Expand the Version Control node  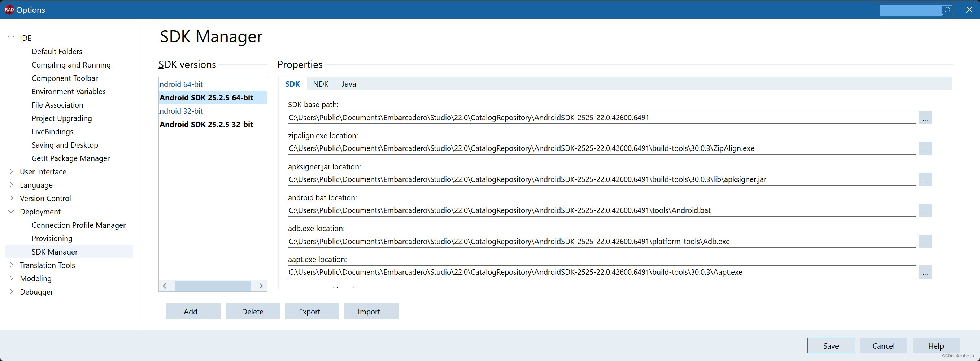pos(11,198)
